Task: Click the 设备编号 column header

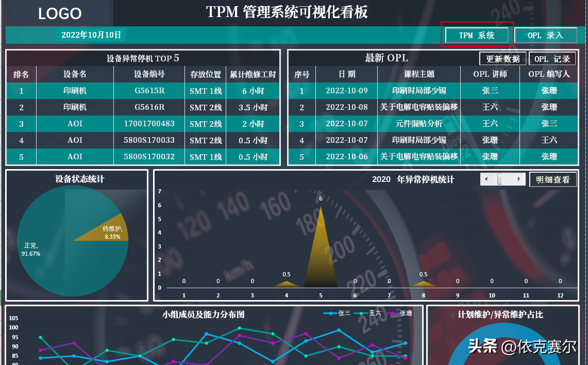Action: pos(149,74)
